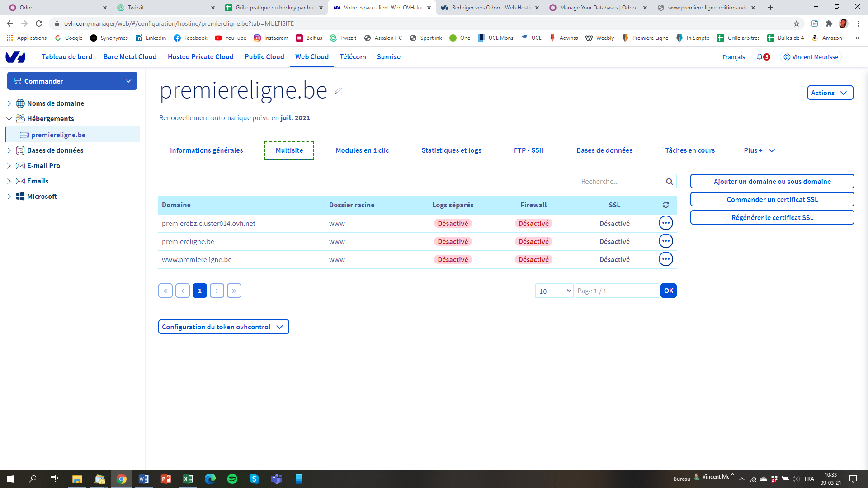Bookmark this page with star icon
This screenshot has height=488, width=868.
[x=796, y=23]
